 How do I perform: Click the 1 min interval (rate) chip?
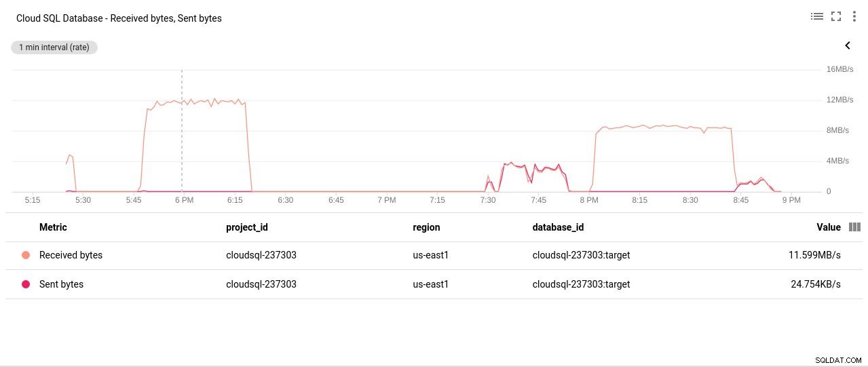[54, 47]
